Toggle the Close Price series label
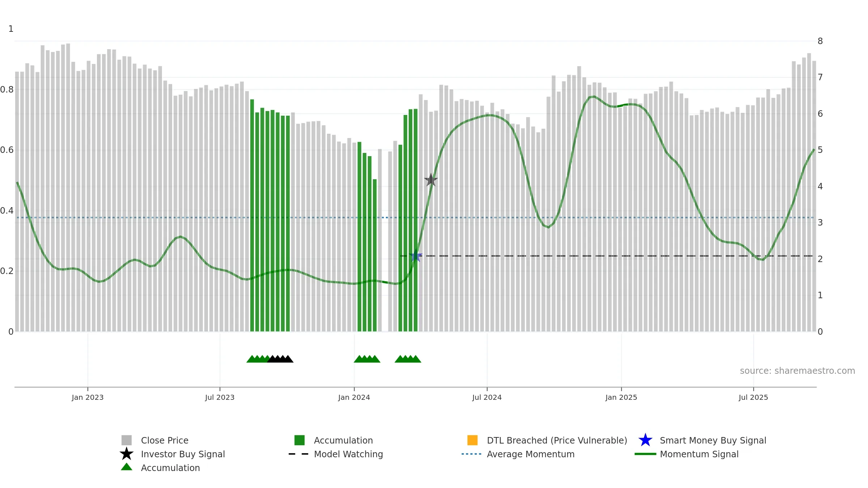 tap(165, 440)
